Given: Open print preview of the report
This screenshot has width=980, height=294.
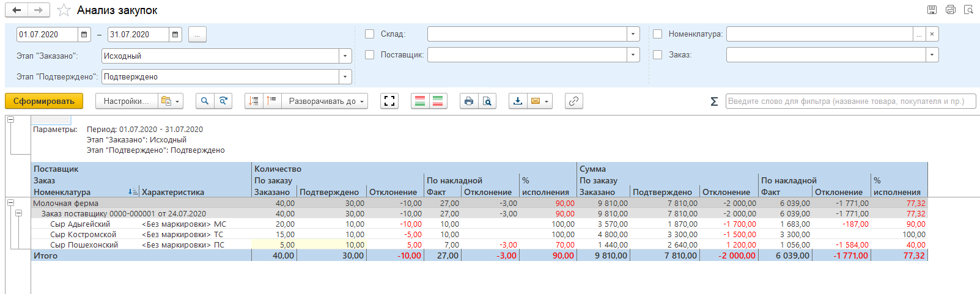Looking at the screenshot, I should (487, 101).
